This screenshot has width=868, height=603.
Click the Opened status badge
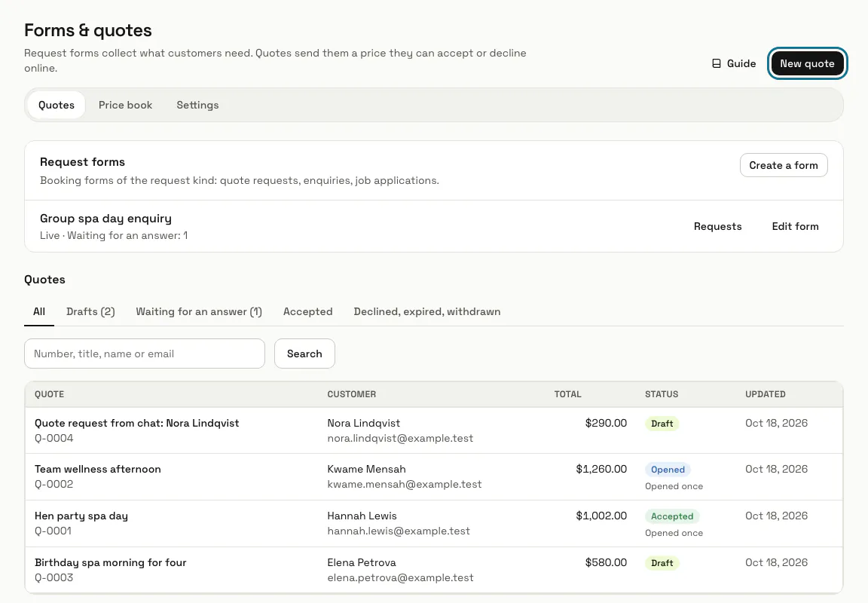(x=668, y=470)
